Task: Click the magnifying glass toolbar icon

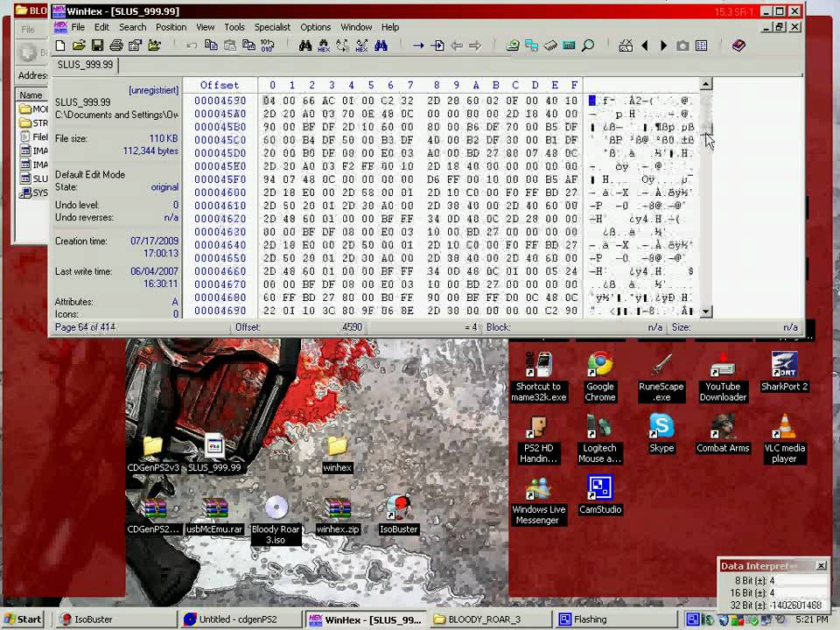Action: coord(588,45)
